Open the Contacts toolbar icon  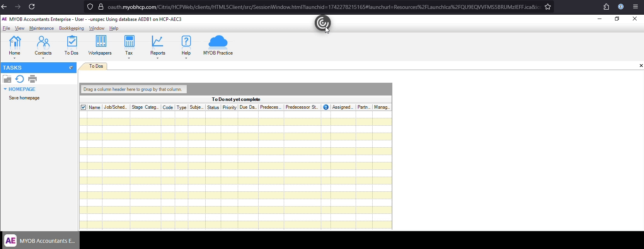click(43, 45)
